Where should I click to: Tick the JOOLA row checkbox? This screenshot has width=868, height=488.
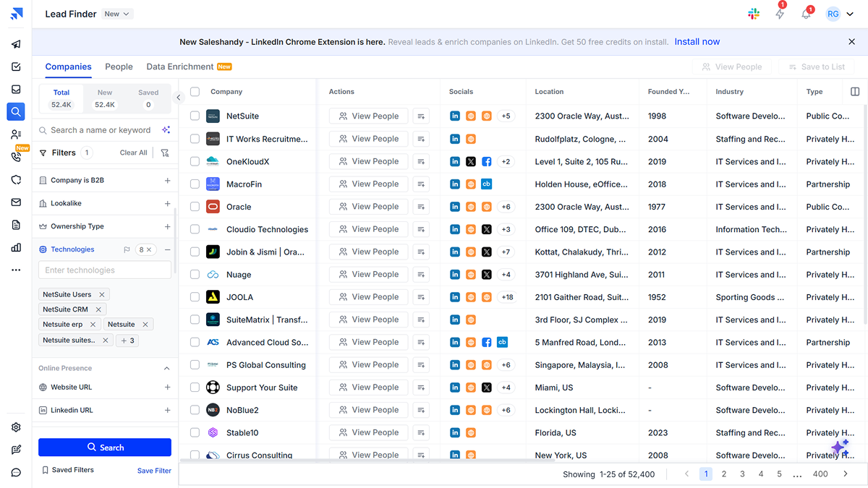[195, 297]
